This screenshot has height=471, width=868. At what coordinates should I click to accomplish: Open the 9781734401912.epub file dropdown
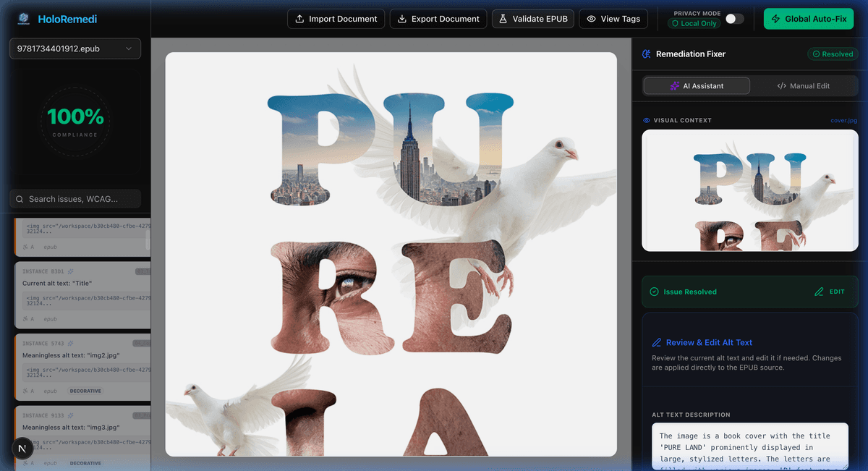75,48
